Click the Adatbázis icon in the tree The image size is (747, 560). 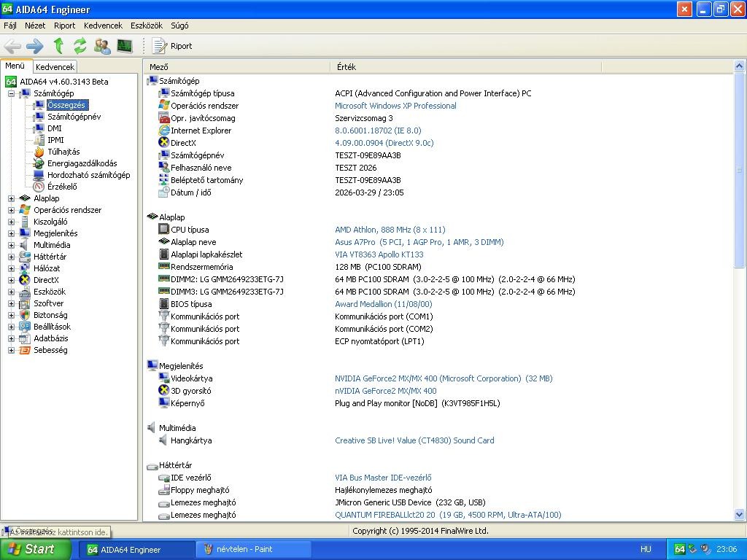click(x=25, y=338)
